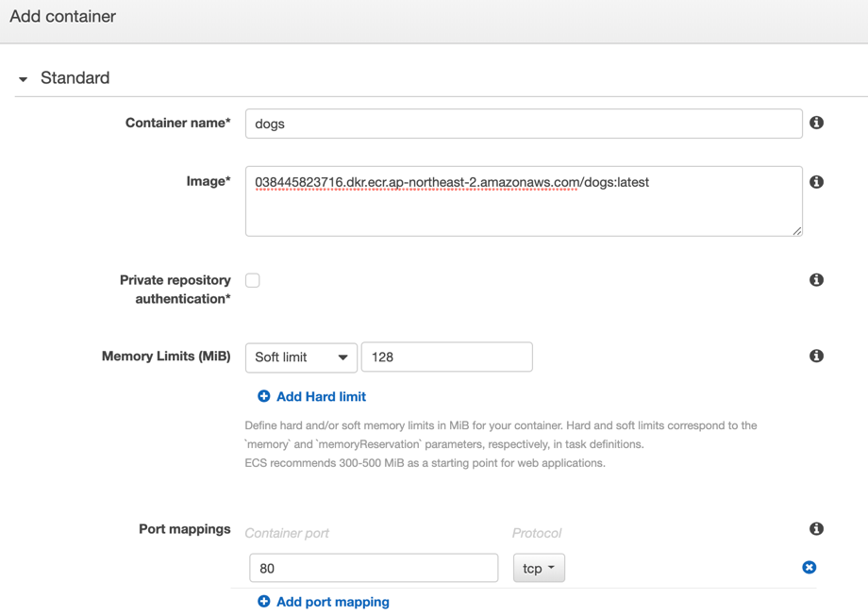868x615 pixels.
Task: Click plus icon beside Add port mapping
Action: point(264,601)
